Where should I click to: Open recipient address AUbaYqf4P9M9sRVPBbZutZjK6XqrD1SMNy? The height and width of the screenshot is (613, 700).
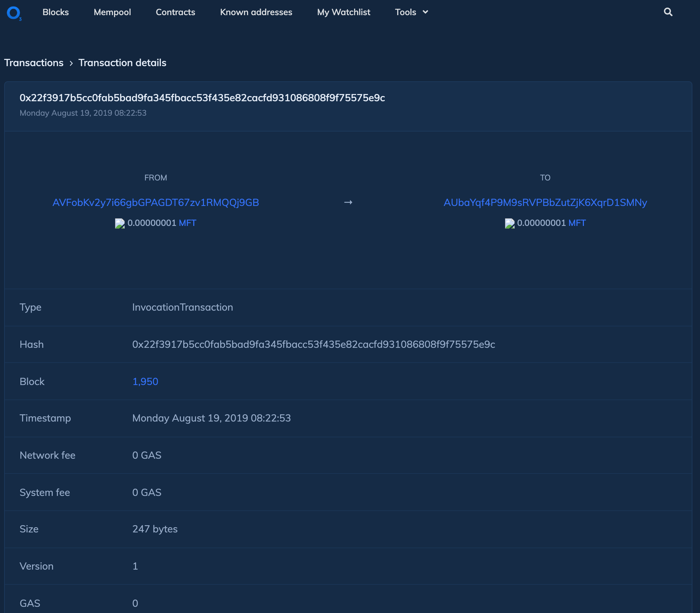tap(545, 202)
